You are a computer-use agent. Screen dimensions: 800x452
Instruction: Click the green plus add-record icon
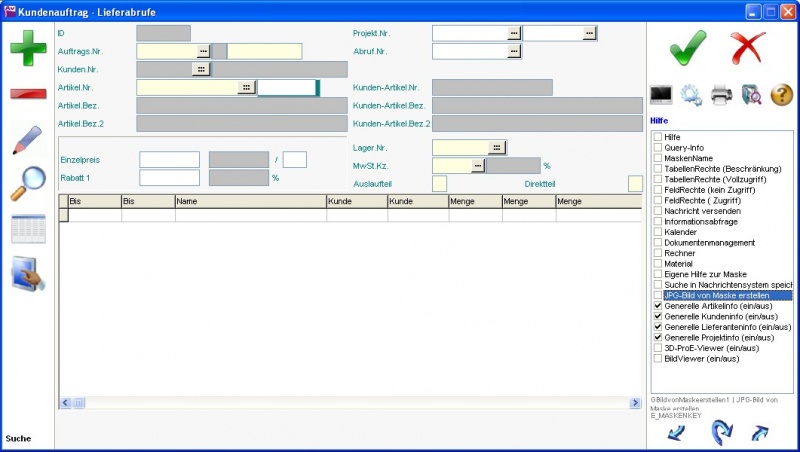pyautogui.click(x=28, y=49)
